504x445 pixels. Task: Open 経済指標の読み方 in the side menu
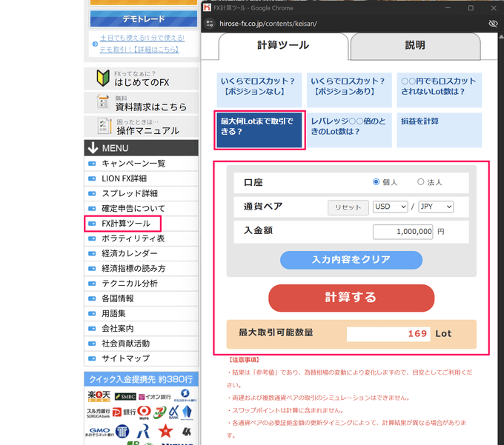coord(141,269)
